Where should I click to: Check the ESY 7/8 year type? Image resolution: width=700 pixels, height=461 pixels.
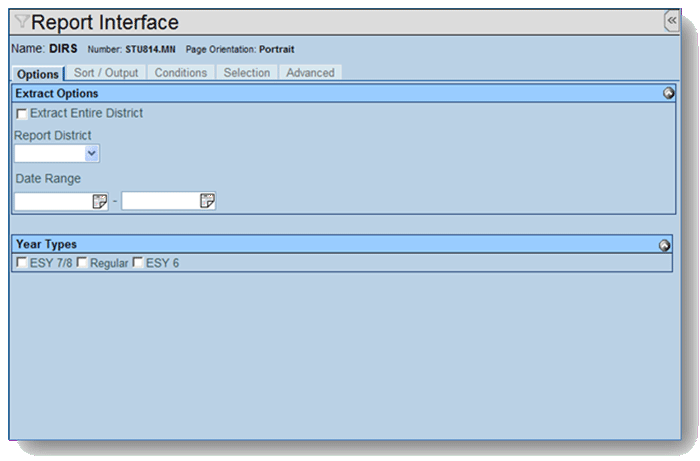pos(22,263)
